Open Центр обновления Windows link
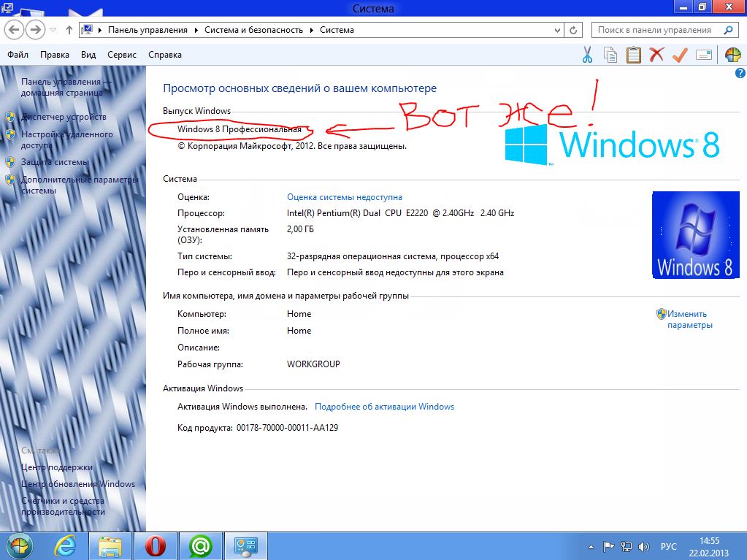This screenshot has width=747, height=560. coord(78,484)
